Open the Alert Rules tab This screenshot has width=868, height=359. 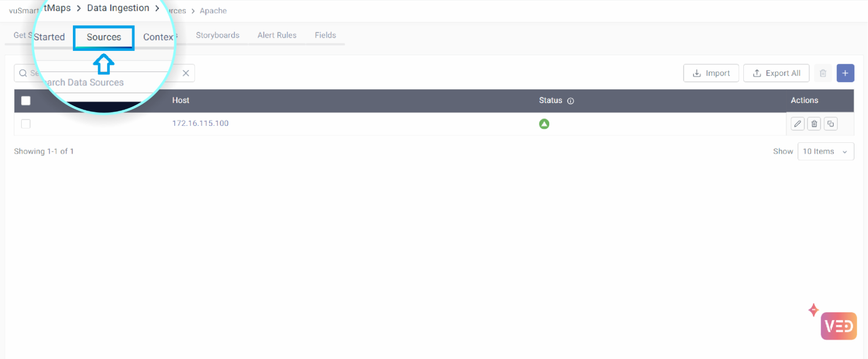[277, 35]
